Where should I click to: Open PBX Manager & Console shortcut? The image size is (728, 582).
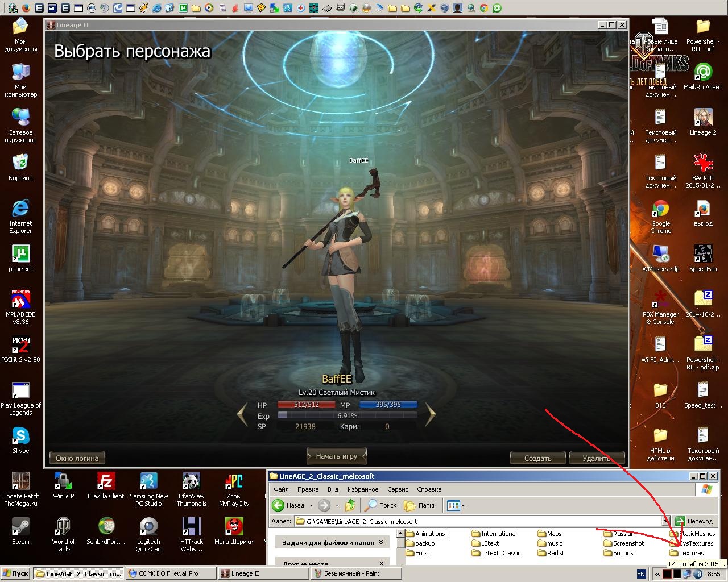[x=660, y=307]
